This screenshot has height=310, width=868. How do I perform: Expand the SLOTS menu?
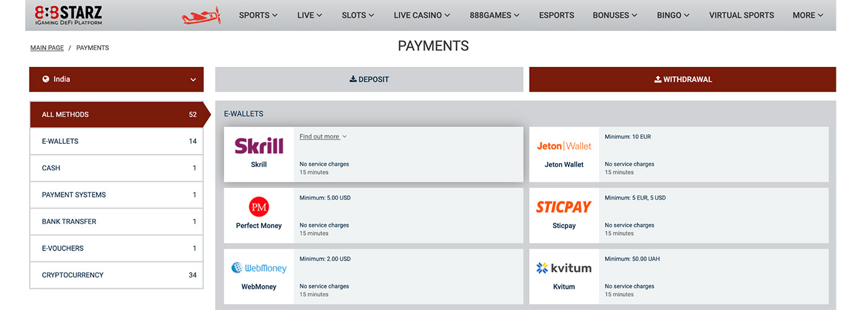(358, 15)
